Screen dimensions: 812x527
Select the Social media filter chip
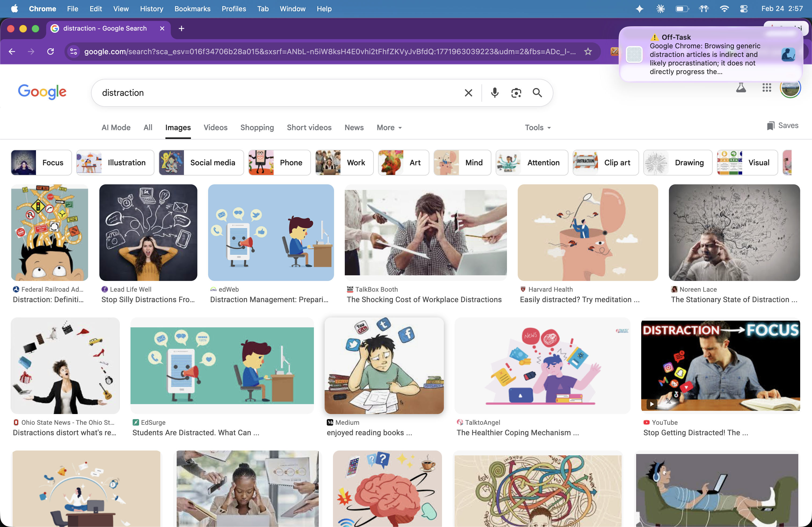pos(201,163)
